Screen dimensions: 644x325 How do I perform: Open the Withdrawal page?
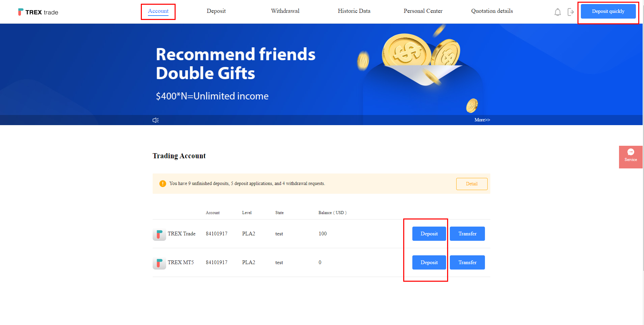pyautogui.click(x=285, y=11)
